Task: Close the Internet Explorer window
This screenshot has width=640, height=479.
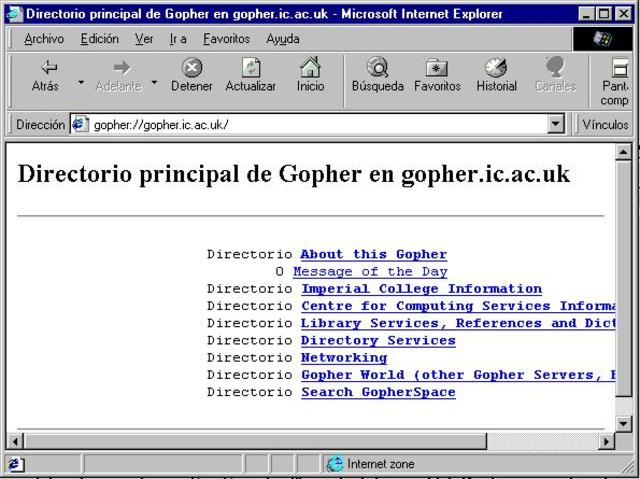Action: tap(623, 14)
